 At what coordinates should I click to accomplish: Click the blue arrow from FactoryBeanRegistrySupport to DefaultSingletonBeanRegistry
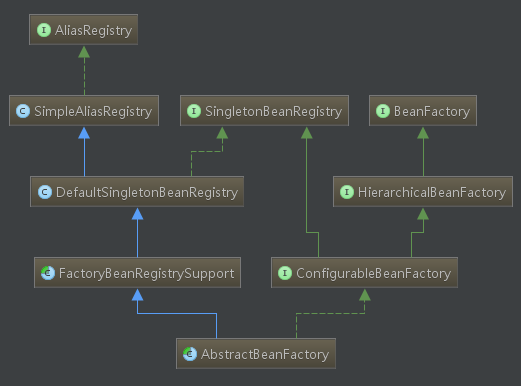click(x=137, y=233)
